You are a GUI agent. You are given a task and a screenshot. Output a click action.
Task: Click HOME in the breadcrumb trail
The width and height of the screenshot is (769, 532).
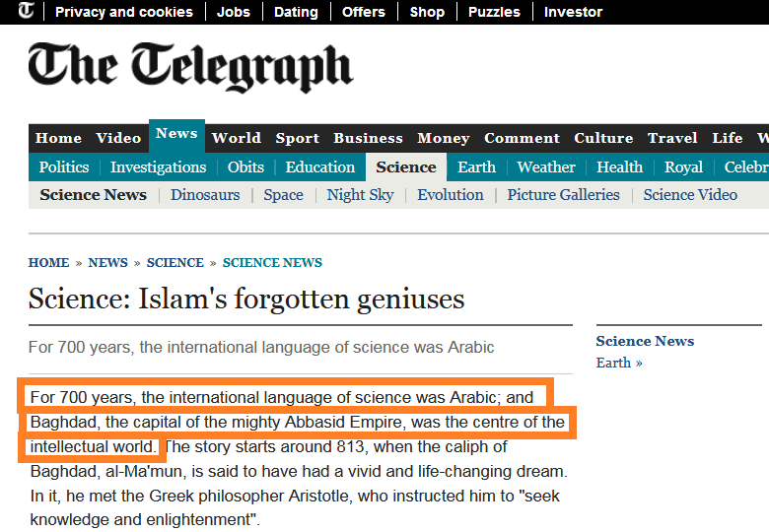coord(48,263)
